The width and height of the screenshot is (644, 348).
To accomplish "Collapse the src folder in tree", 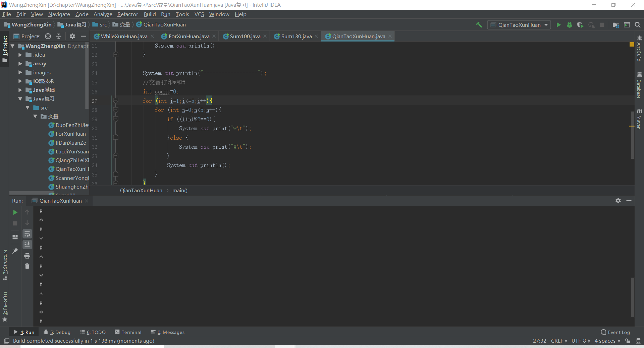I will 28,108.
